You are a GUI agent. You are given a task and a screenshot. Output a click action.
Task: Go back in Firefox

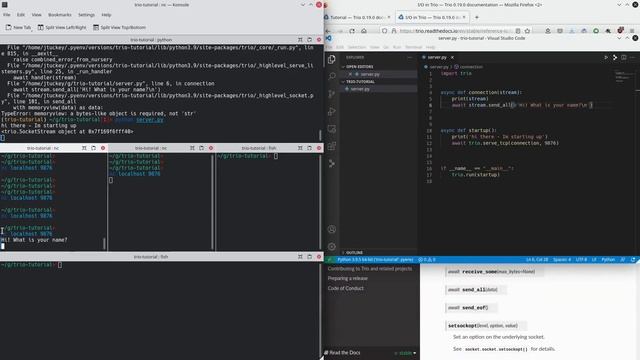click(x=328, y=31)
